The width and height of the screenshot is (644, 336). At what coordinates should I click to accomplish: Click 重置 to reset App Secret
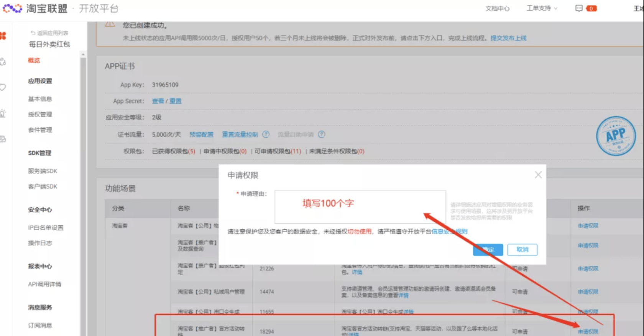pyautogui.click(x=176, y=101)
